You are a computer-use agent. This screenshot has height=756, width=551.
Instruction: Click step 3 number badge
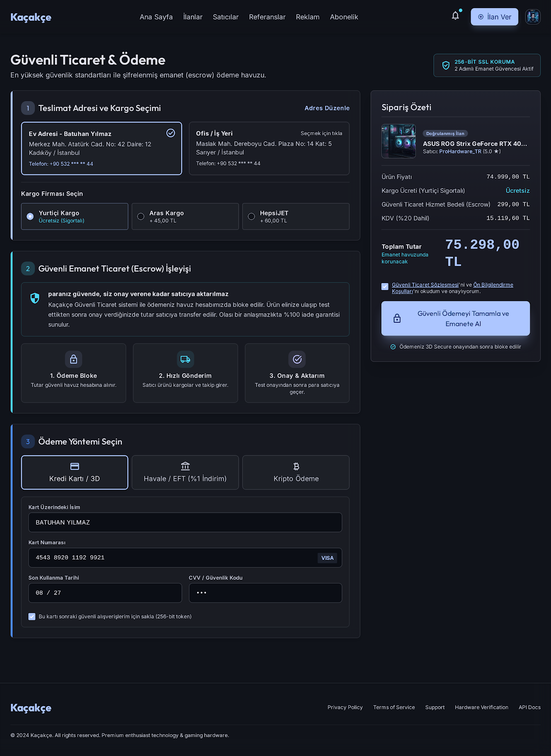28,442
